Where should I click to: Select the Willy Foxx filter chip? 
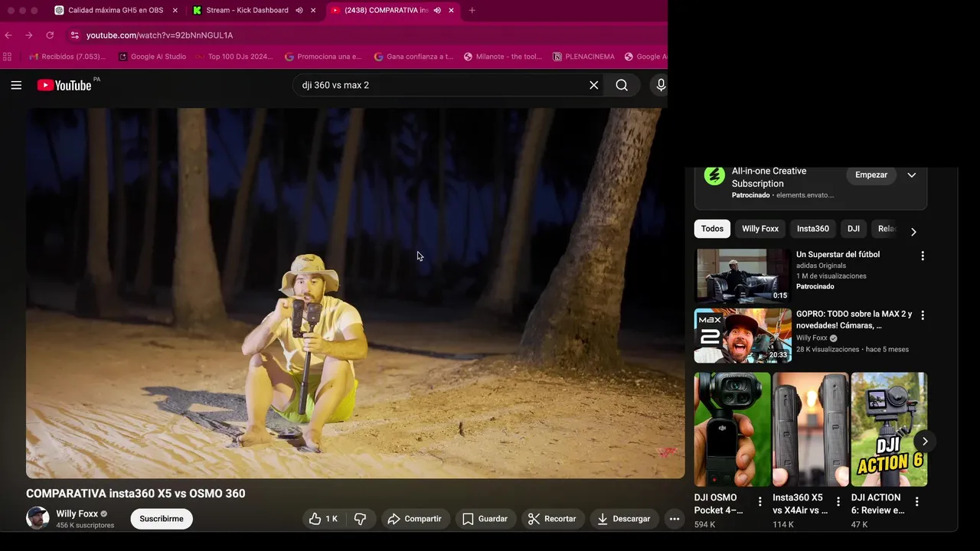pos(760,229)
